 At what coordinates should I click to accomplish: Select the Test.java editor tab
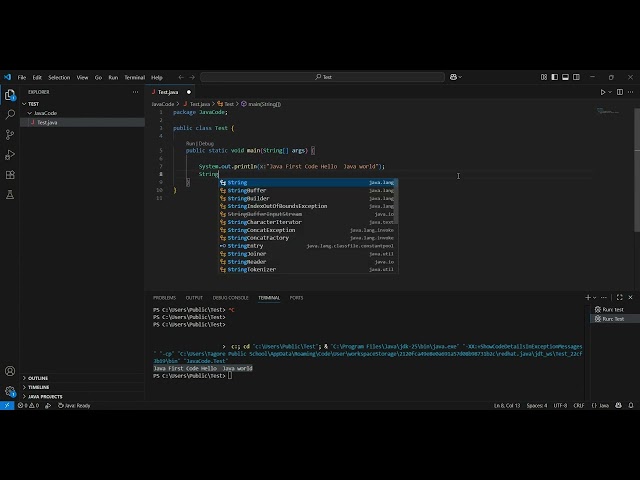pyautogui.click(x=170, y=92)
